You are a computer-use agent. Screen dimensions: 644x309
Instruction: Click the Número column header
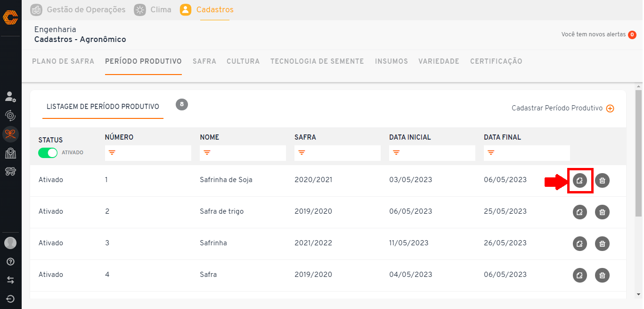119,137
